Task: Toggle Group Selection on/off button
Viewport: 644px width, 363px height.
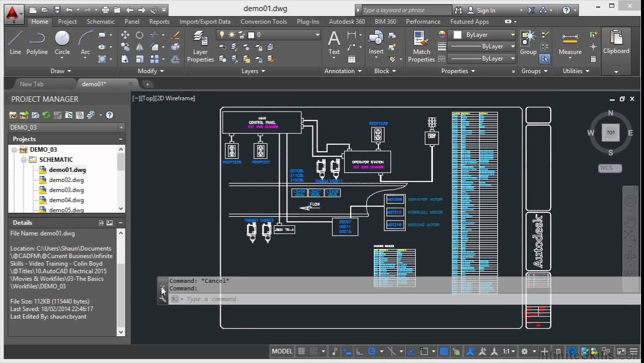Action: pos(545,59)
